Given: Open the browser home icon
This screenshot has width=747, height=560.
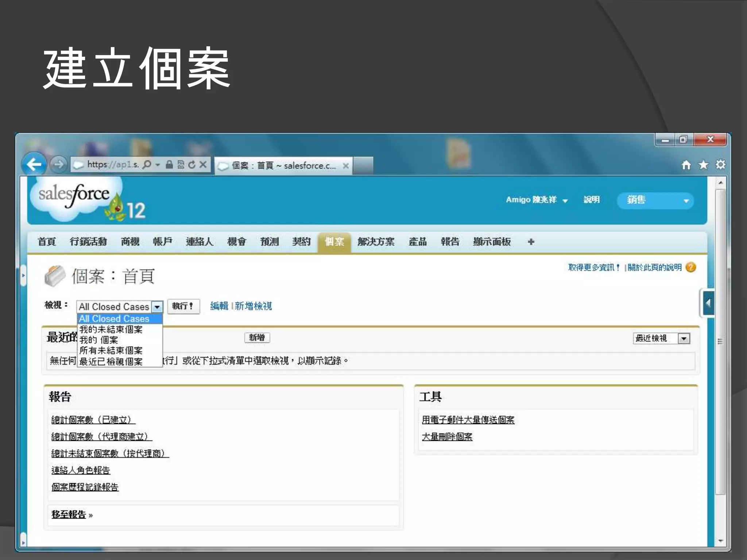Looking at the screenshot, I should pyautogui.click(x=686, y=165).
